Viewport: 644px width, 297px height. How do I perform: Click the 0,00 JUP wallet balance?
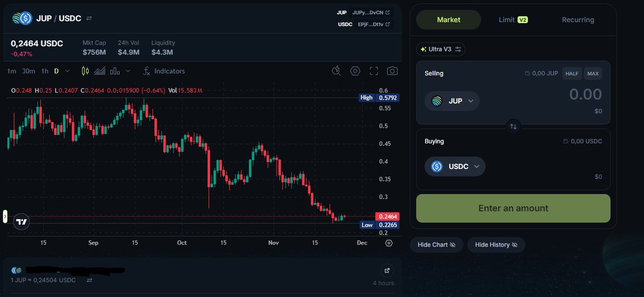coord(541,74)
